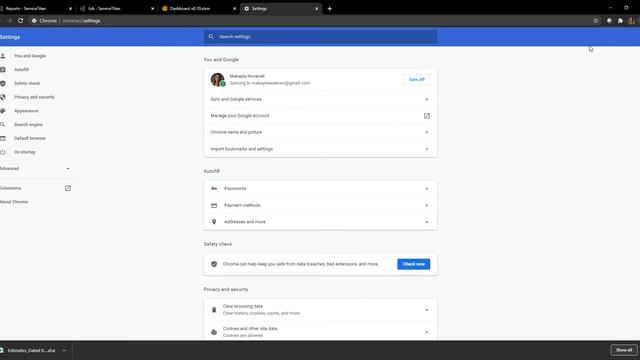The image size is (640, 360).
Task: Click Show all downloads button
Action: tap(624, 350)
